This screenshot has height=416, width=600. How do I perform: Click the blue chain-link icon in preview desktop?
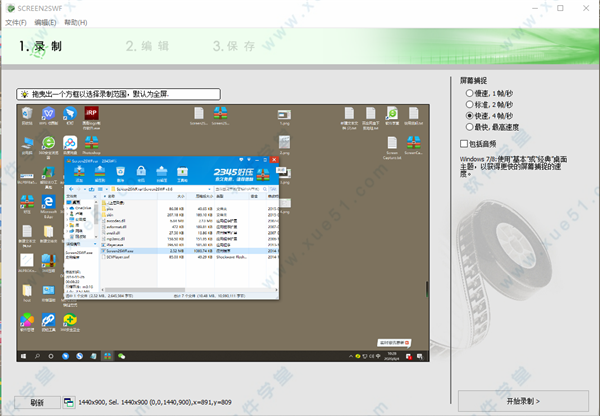point(49,322)
